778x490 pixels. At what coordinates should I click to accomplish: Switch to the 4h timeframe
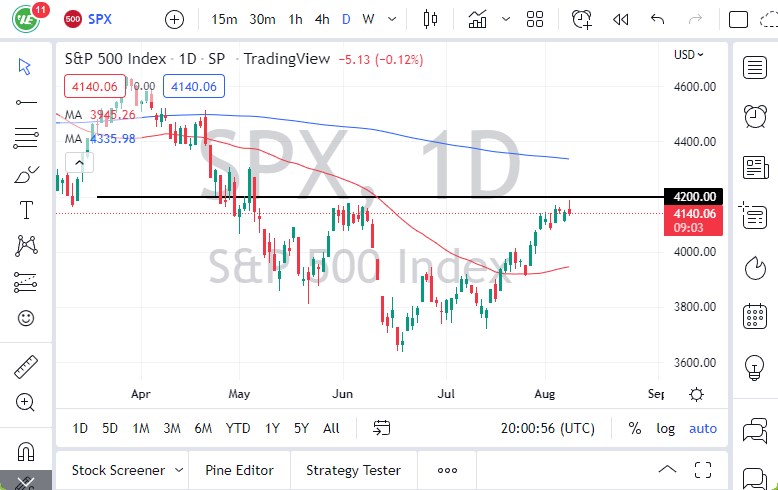[321, 19]
